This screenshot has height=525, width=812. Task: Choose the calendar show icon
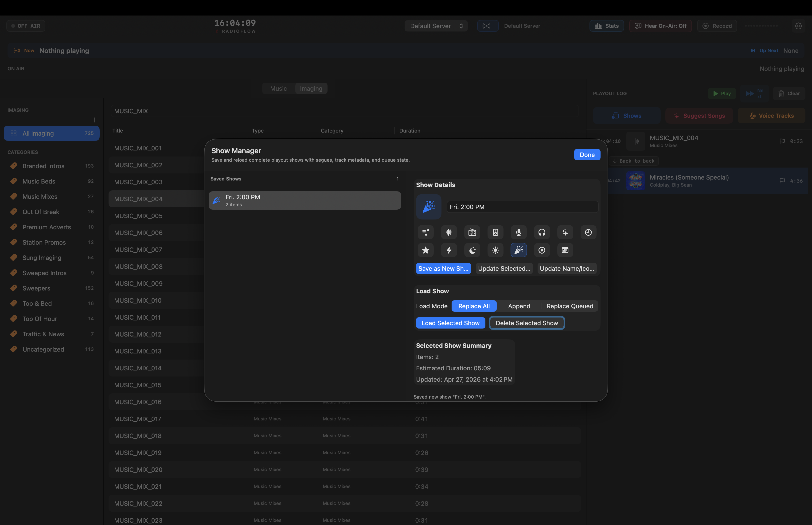[x=565, y=250]
